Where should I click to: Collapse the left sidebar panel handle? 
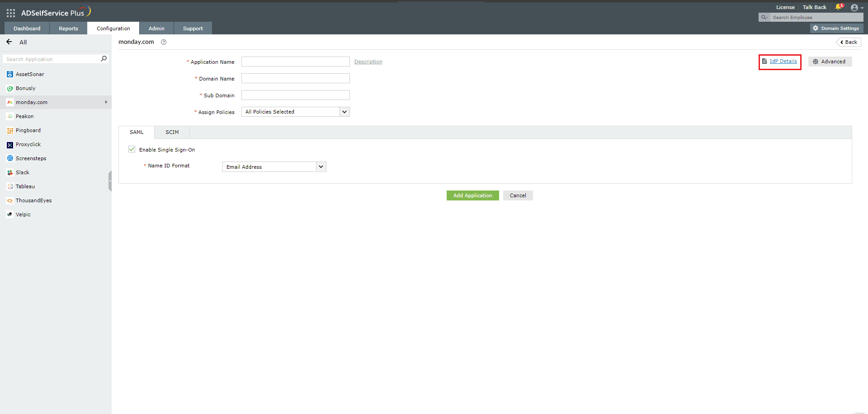point(110,181)
